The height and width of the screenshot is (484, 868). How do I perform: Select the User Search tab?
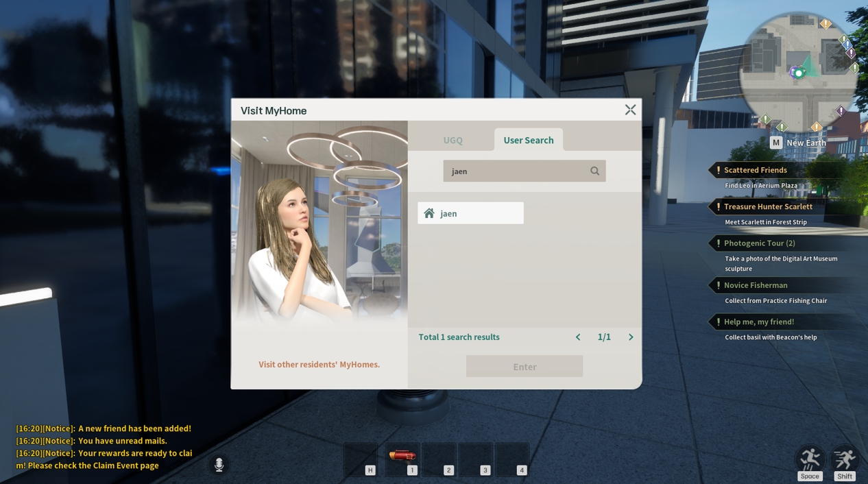(x=528, y=140)
